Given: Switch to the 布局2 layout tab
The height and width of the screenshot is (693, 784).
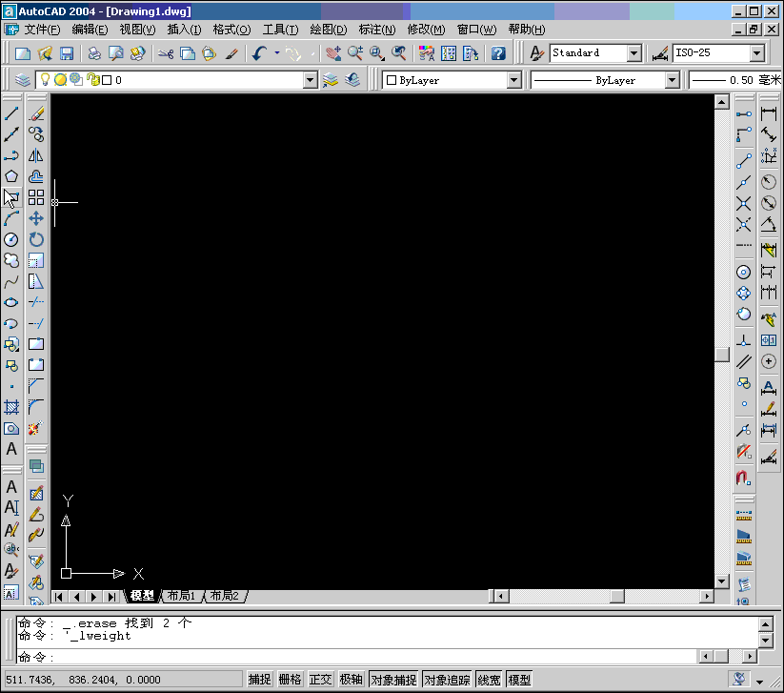Looking at the screenshot, I should tap(225, 596).
